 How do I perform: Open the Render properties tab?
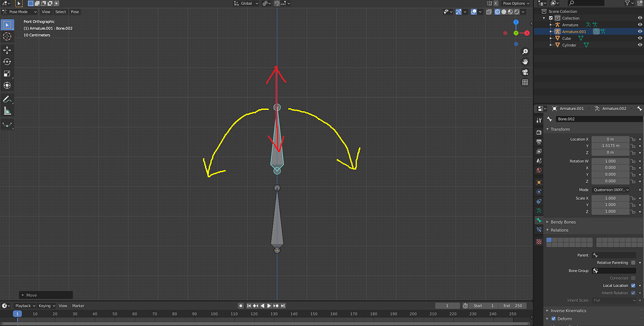point(539,132)
